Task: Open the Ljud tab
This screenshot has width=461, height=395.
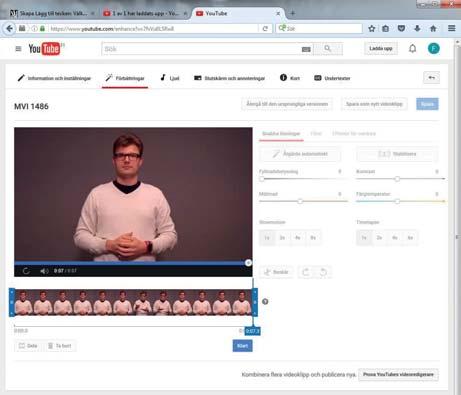Action: point(170,78)
